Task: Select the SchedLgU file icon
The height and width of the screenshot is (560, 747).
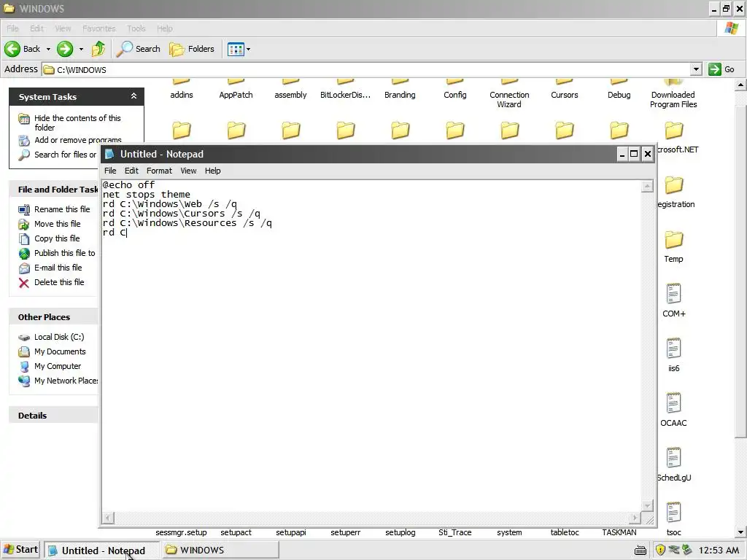Action: tap(673, 458)
